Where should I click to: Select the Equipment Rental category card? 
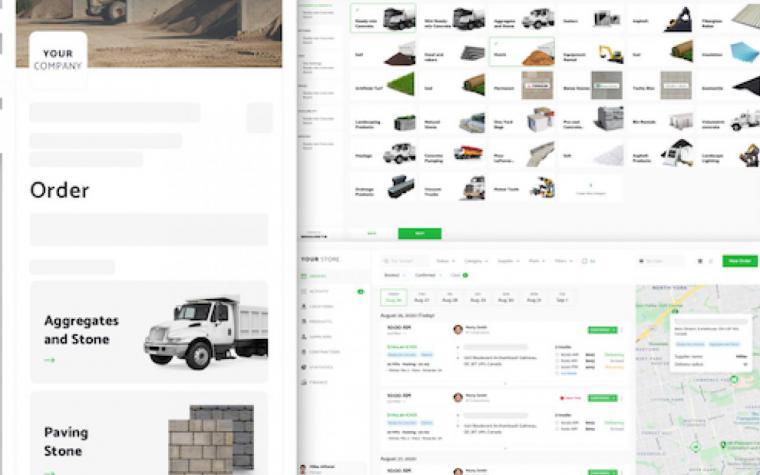coord(592,52)
